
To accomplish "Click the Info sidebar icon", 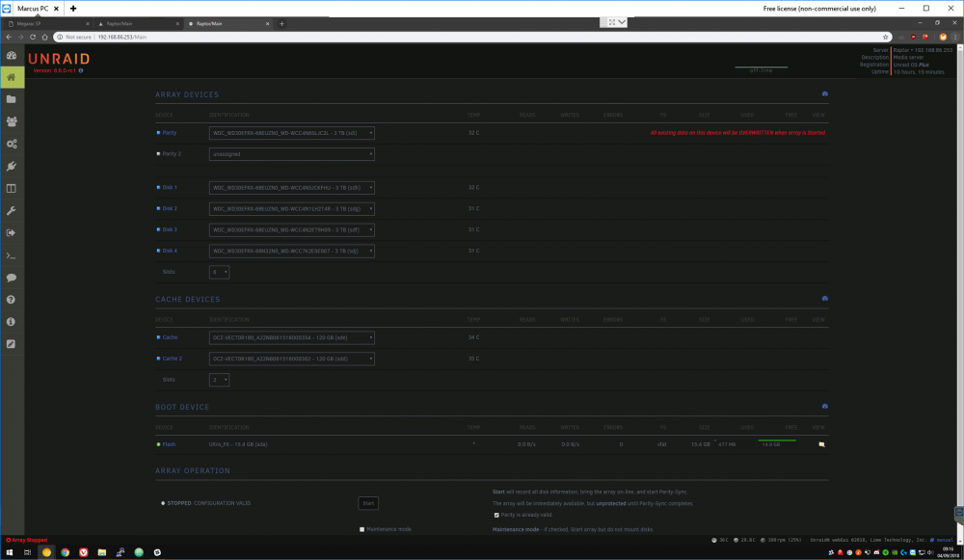I will pyautogui.click(x=11, y=322).
